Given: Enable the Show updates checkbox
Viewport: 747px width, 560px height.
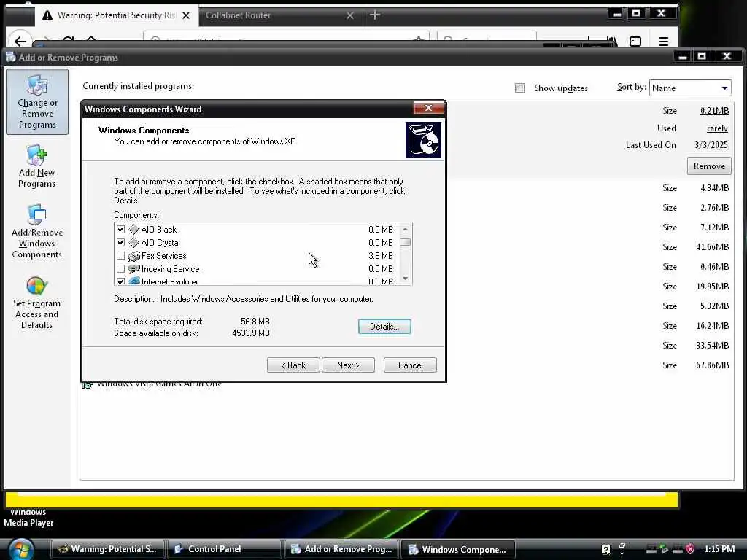Looking at the screenshot, I should click(x=519, y=88).
